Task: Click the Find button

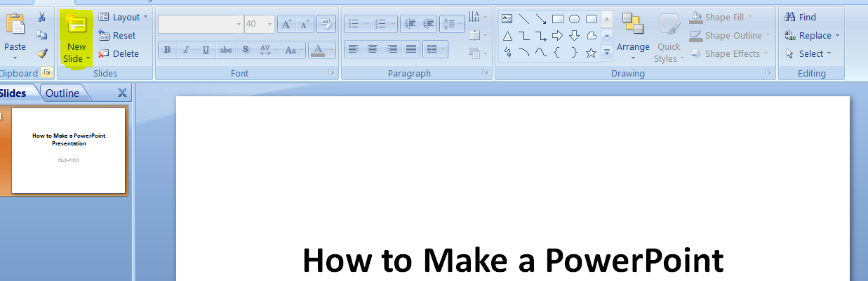Action: click(x=800, y=17)
